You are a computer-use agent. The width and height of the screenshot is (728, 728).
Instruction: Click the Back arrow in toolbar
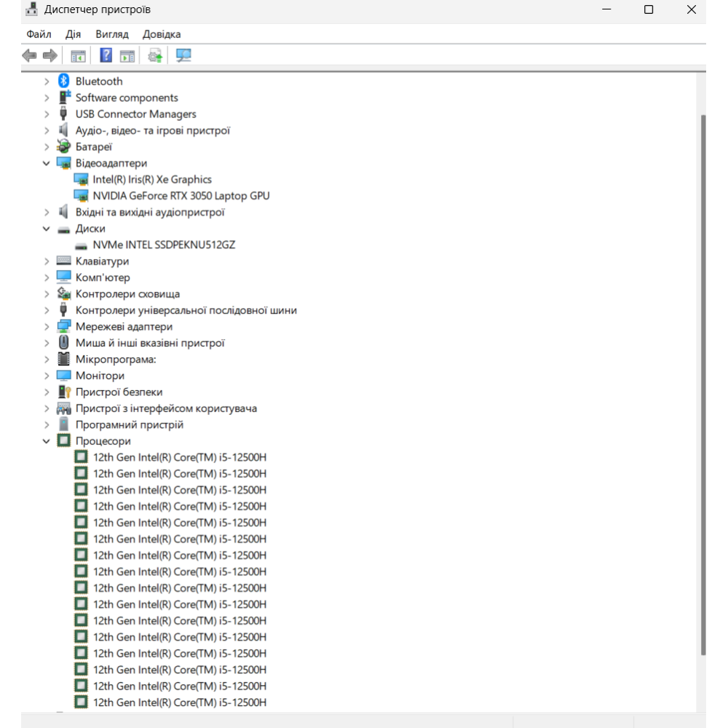coord(30,55)
